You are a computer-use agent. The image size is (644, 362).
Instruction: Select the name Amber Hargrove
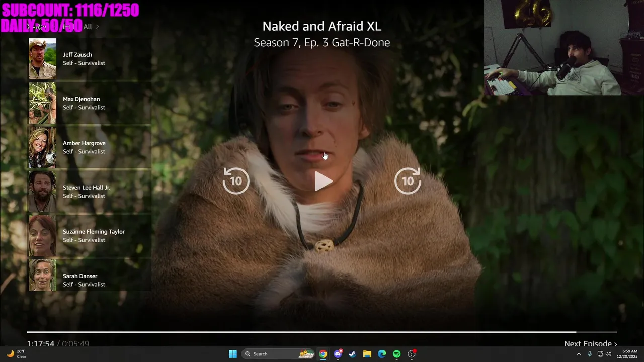(x=84, y=143)
